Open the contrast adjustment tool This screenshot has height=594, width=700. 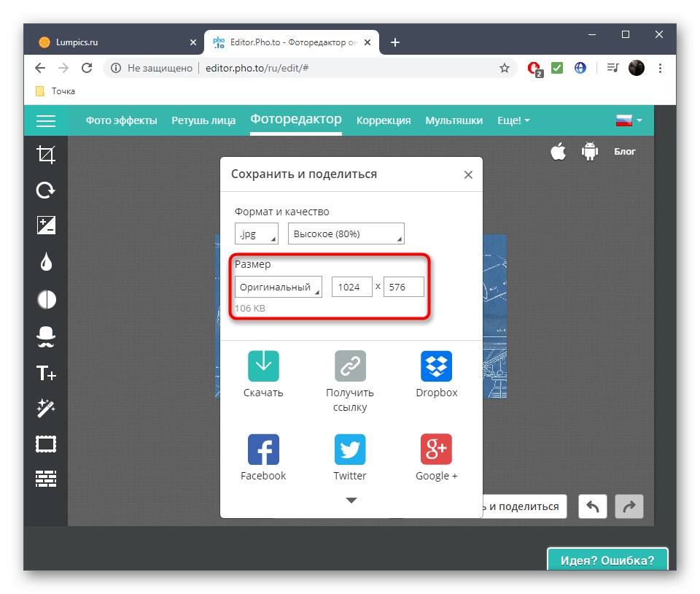(45, 299)
